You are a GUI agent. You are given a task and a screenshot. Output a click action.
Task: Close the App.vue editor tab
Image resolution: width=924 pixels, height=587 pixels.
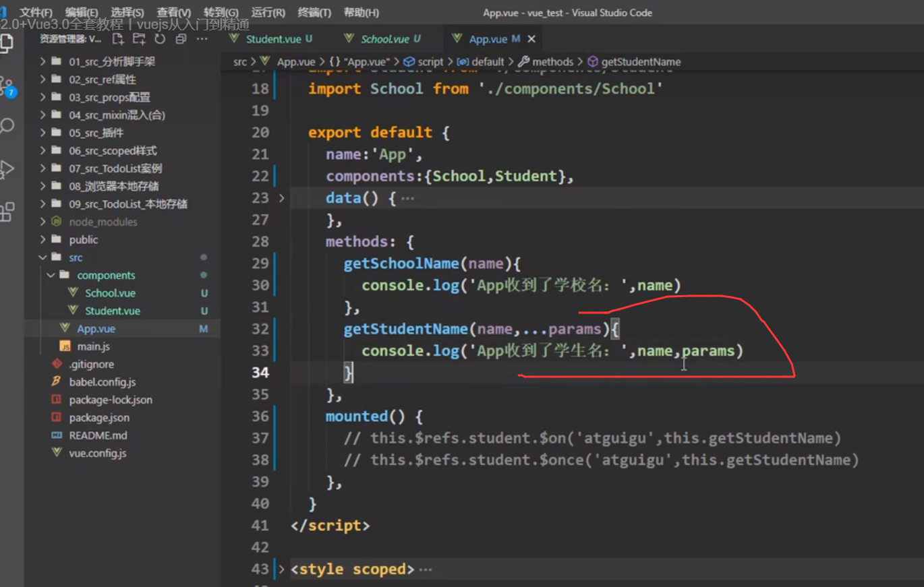tap(531, 39)
